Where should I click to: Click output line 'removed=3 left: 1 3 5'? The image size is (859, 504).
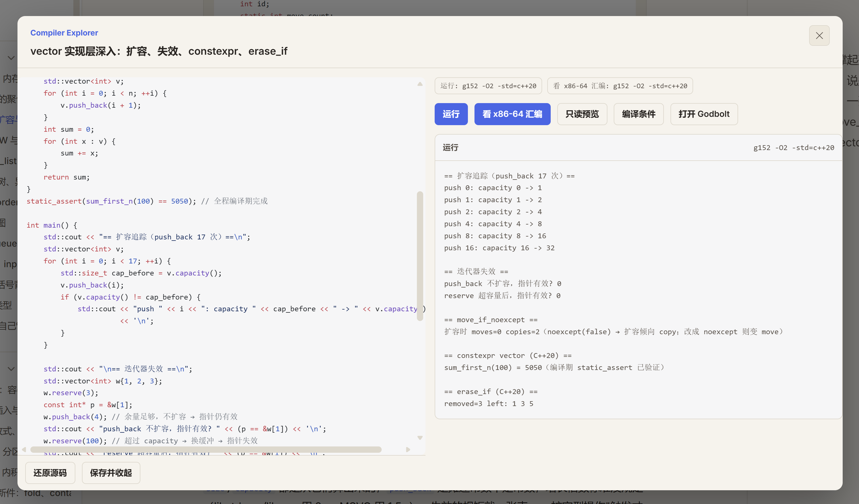[x=489, y=404]
